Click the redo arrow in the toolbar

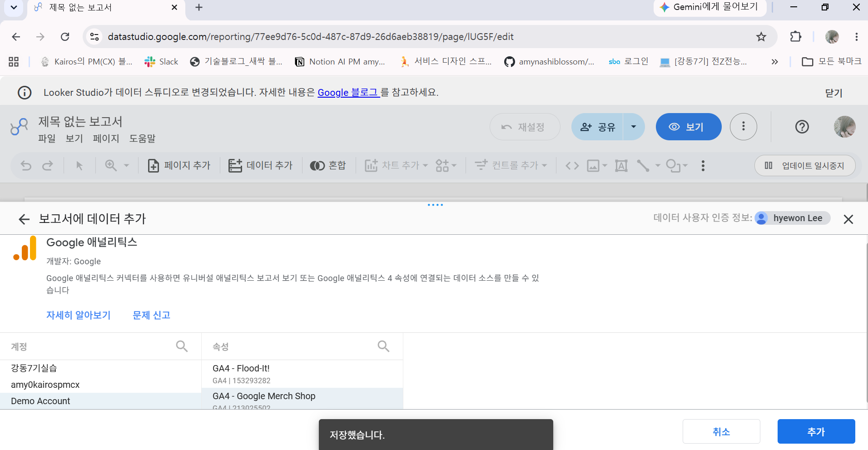[x=48, y=166]
